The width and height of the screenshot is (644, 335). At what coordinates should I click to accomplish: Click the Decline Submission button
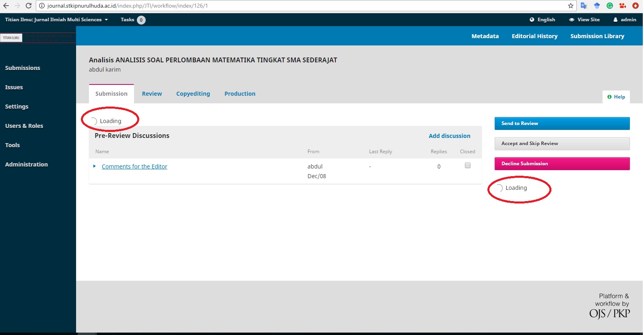[x=562, y=164]
